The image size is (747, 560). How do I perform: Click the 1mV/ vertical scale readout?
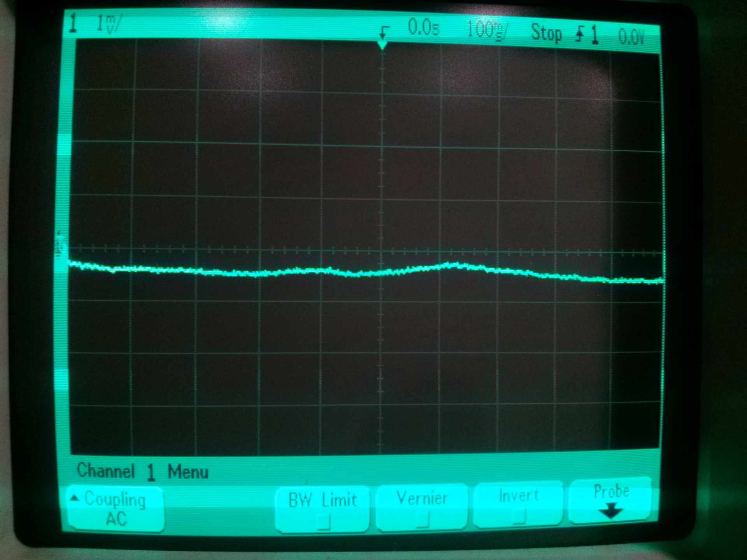point(109,24)
